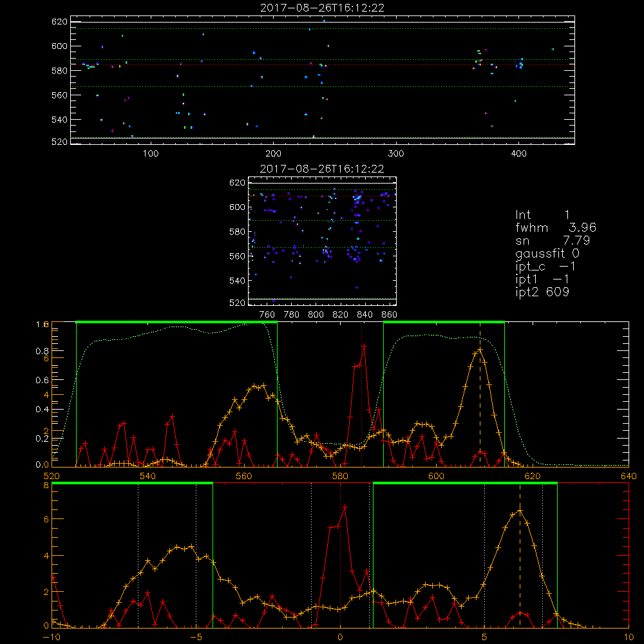Click the red dotted horizontal line in middle plot

323,196
